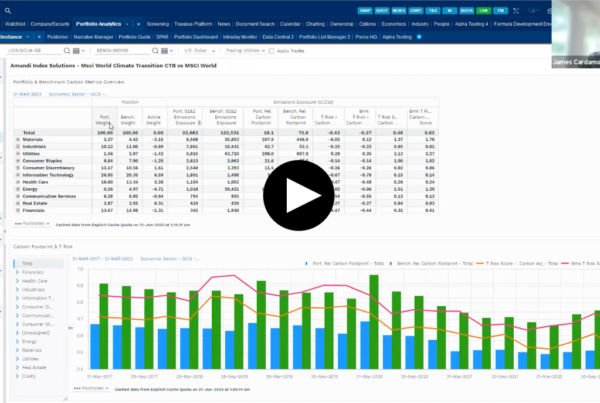Expand [Cash] in the chart sector list

pyautogui.click(x=17, y=376)
